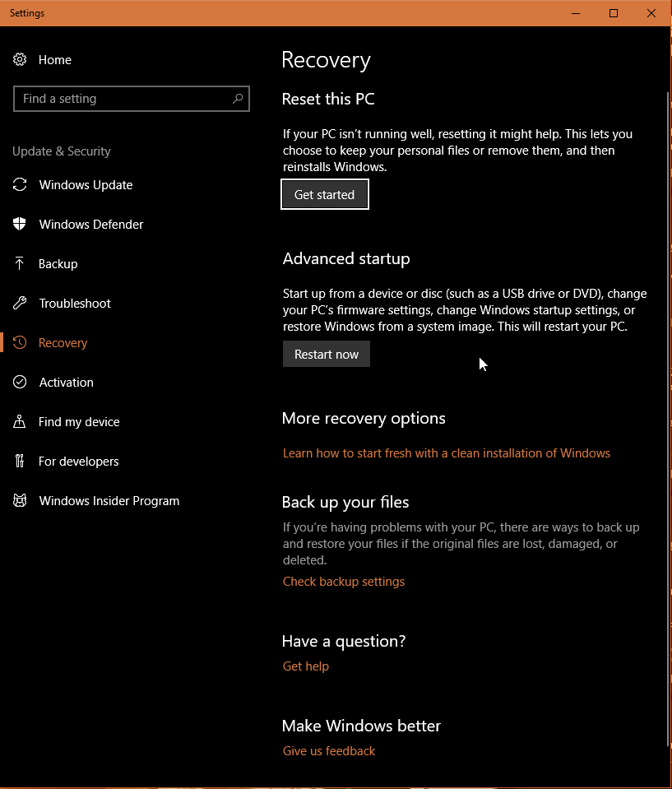Open Check backup settings link
Image resolution: width=672 pixels, height=789 pixels.
(x=344, y=581)
